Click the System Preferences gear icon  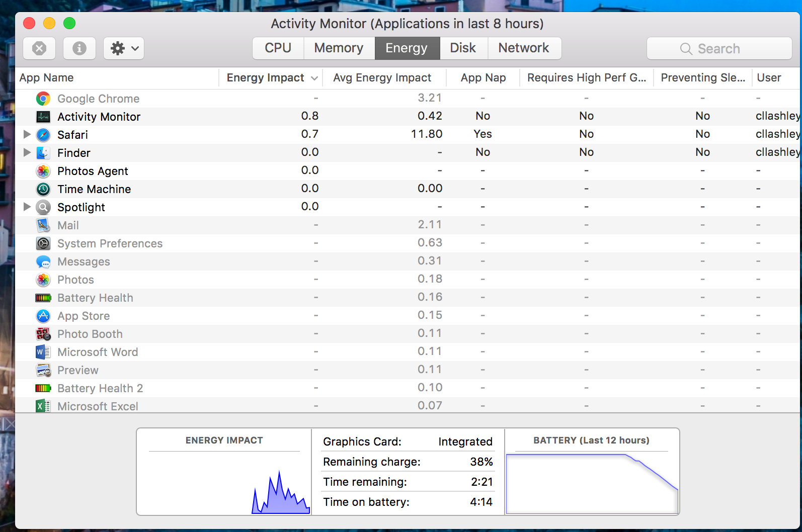coord(43,243)
